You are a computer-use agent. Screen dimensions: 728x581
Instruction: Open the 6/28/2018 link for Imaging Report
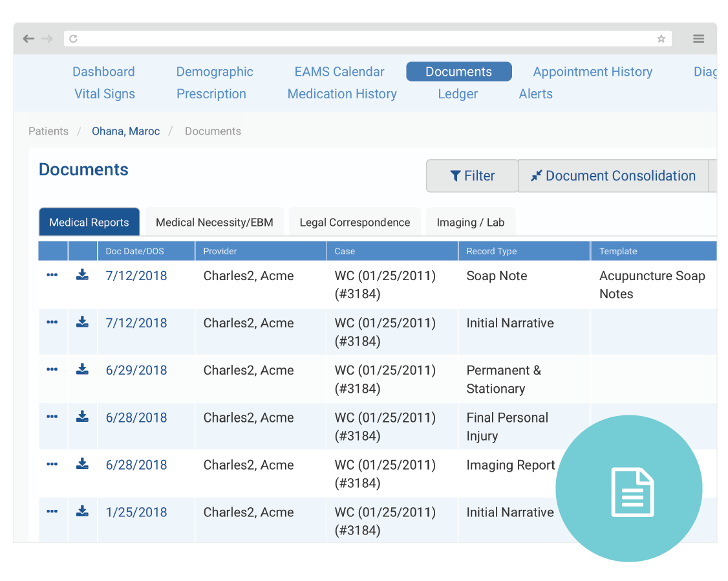click(136, 465)
